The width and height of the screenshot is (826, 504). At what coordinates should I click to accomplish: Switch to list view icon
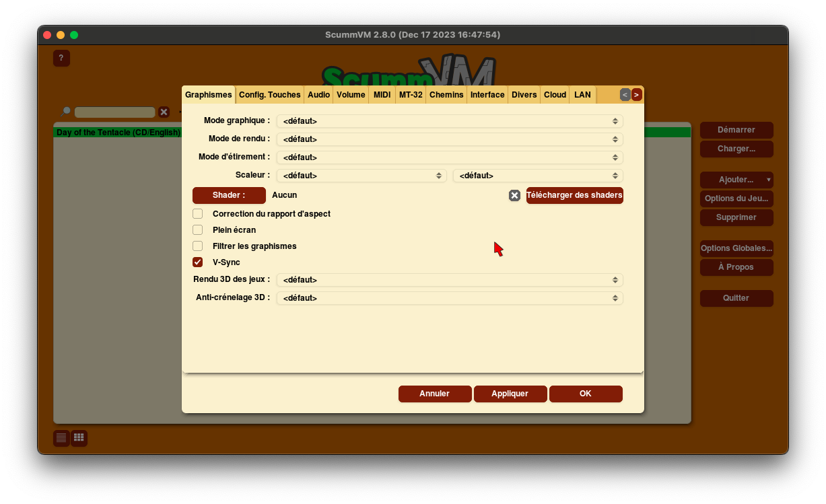coord(61,438)
